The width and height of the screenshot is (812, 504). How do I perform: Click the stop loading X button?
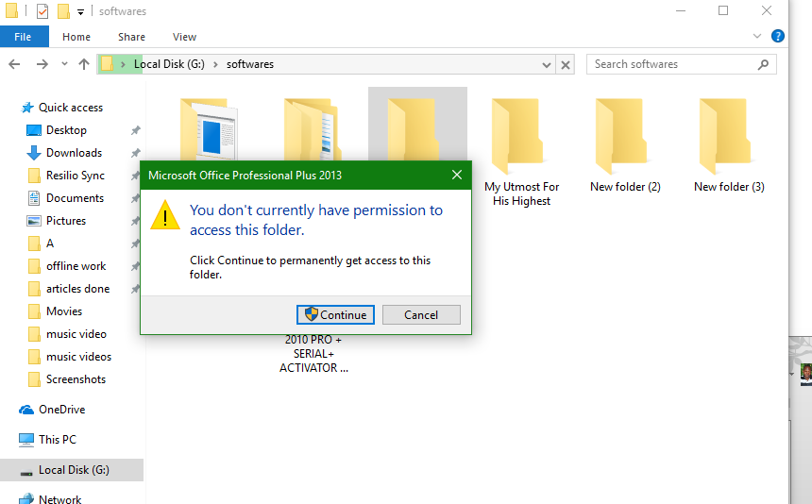(x=566, y=65)
